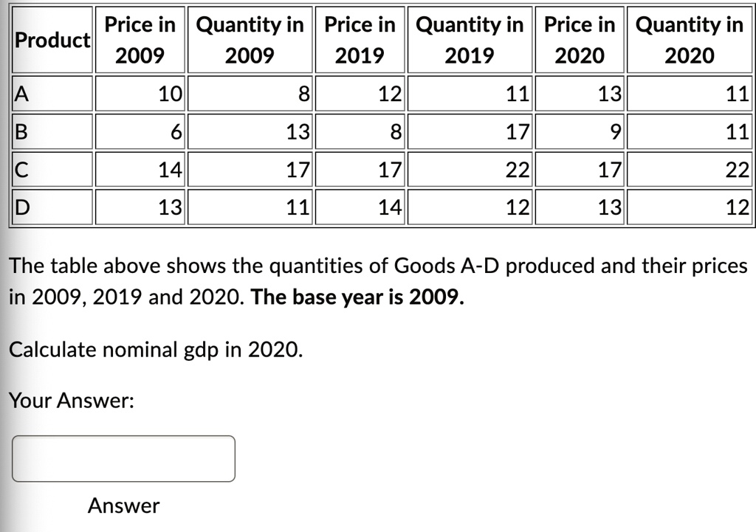Click Product C's 2020 quantity value 22

[738, 170]
